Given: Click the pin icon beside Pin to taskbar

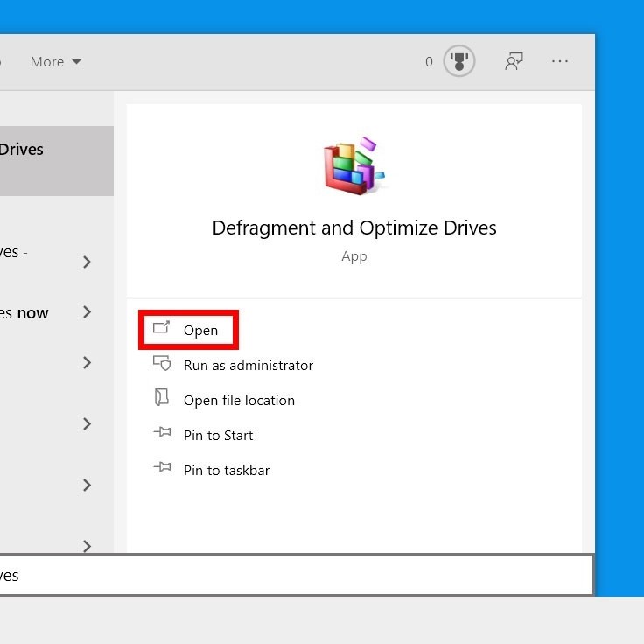Looking at the screenshot, I should 162,467.
